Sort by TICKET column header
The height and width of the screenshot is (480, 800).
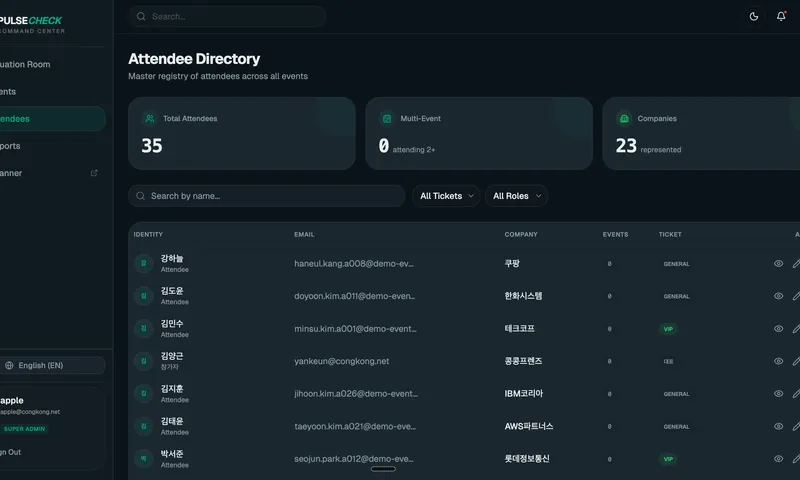coord(670,234)
